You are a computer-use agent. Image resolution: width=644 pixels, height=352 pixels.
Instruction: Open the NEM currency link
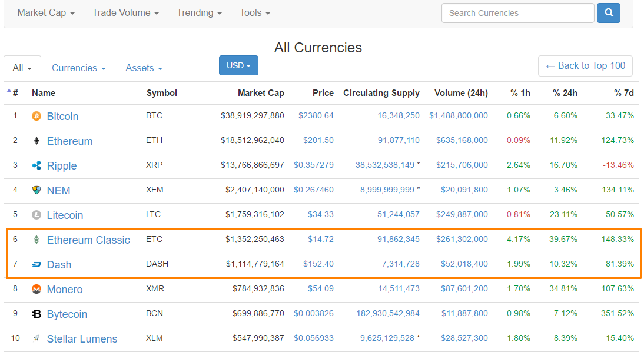58,190
